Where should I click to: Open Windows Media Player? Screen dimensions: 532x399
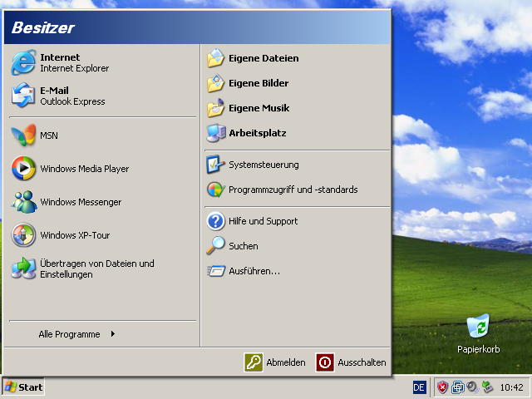click(x=83, y=169)
